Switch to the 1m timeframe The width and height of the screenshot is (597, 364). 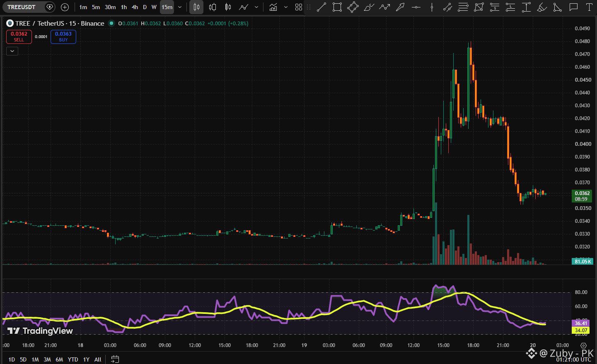pyautogui.click(x=83, y=7)
